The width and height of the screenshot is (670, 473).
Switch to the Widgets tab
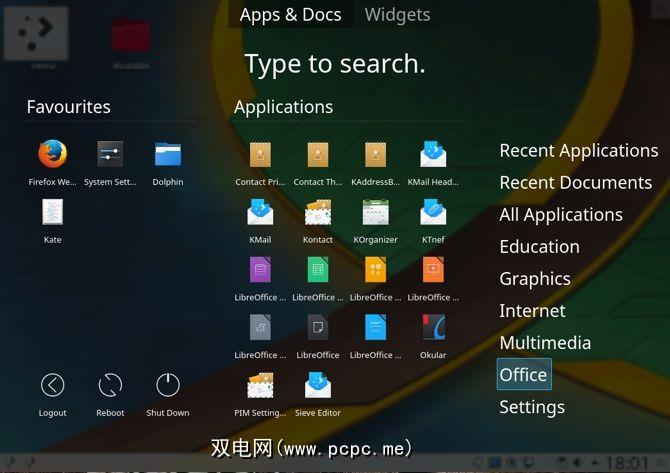pos(397,15)
